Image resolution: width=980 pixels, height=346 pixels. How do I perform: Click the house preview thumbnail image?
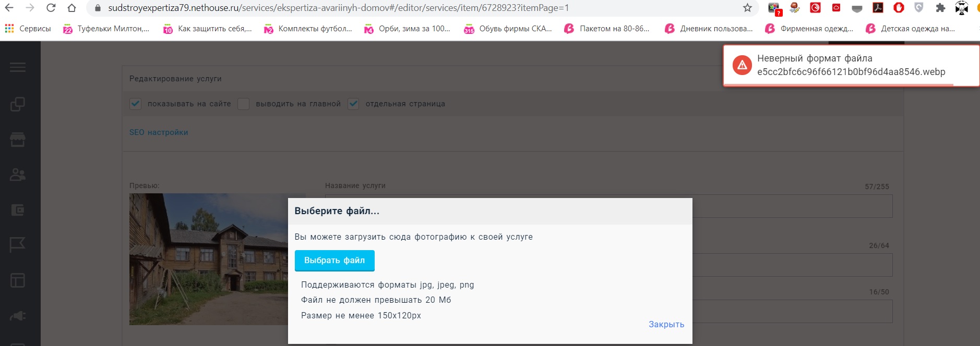click(218, 259)
